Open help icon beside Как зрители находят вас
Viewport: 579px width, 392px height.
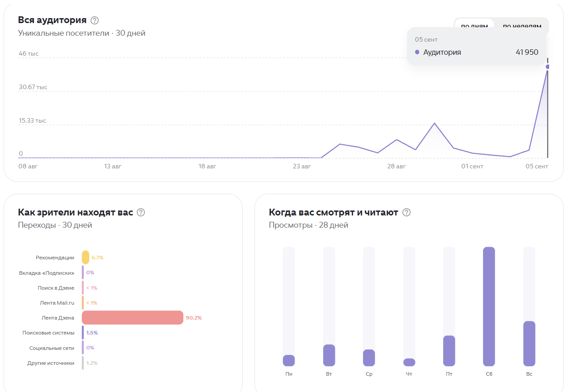pos(141,212)
